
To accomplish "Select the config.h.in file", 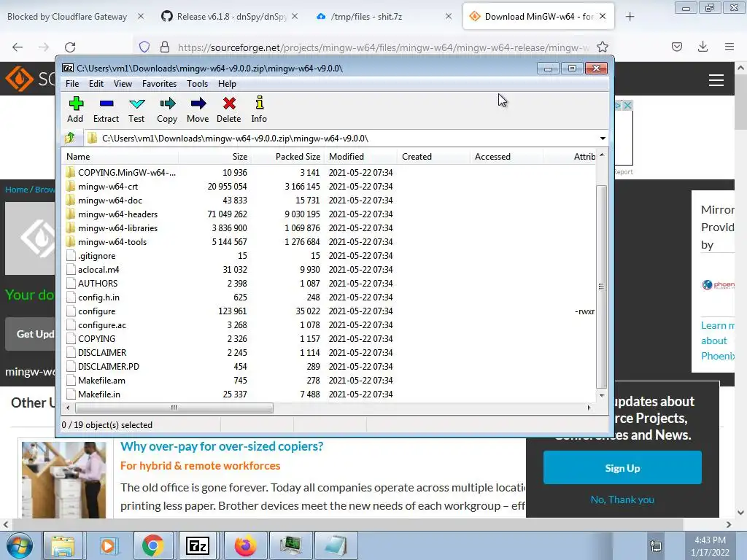I will pos(98,297).
